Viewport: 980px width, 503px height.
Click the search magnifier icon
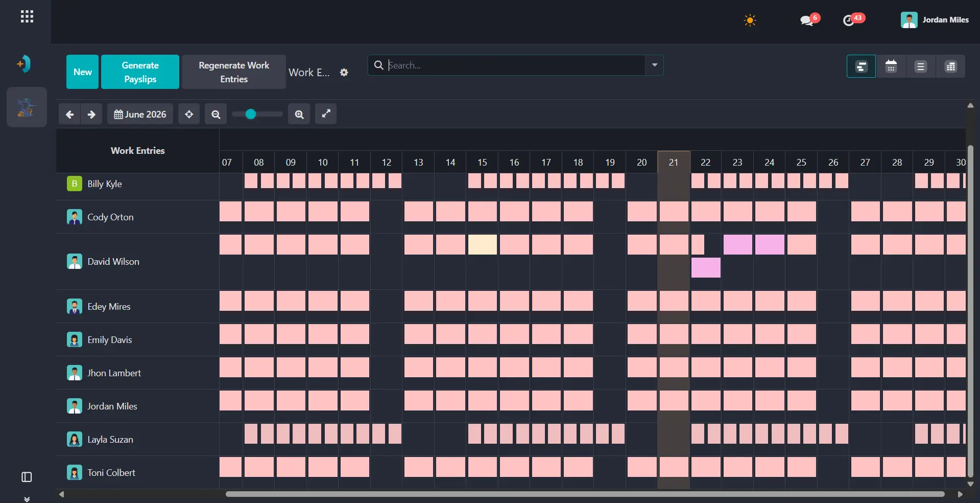point(379,65)
